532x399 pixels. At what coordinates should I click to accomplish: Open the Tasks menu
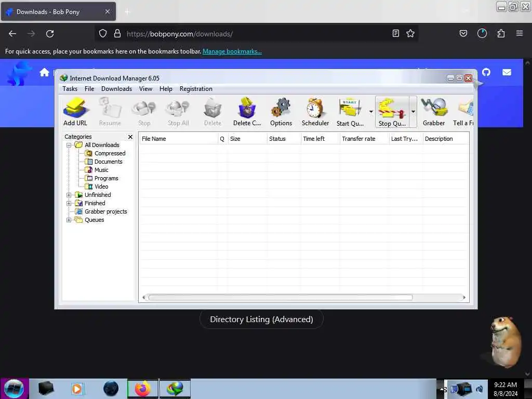tap(70, 89)
